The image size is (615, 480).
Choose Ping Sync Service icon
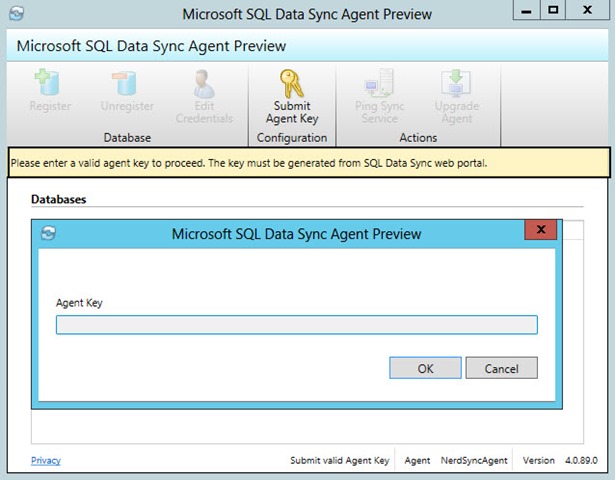click(x=379, y=83)
